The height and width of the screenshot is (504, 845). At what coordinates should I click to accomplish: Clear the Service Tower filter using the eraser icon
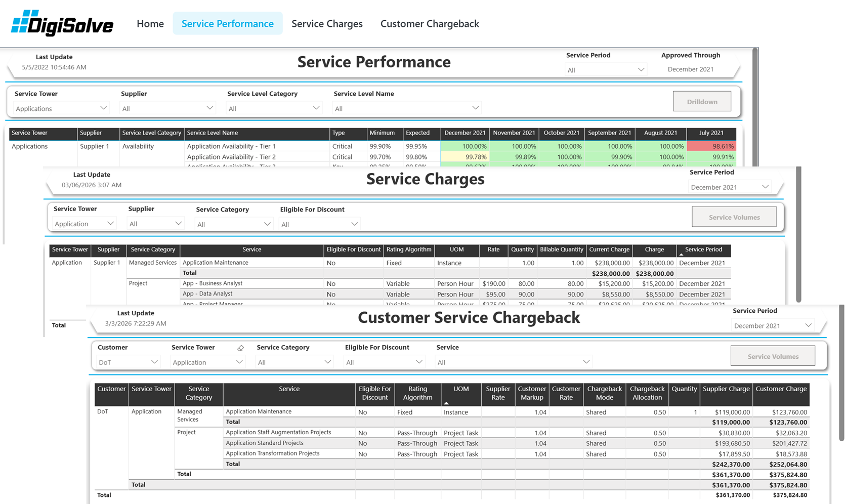click(240, 348)
